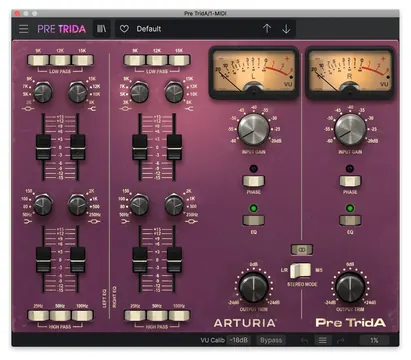Screen dimensions: 411x360
Task: Click right channel Input Gain knob
Action: 350,130
